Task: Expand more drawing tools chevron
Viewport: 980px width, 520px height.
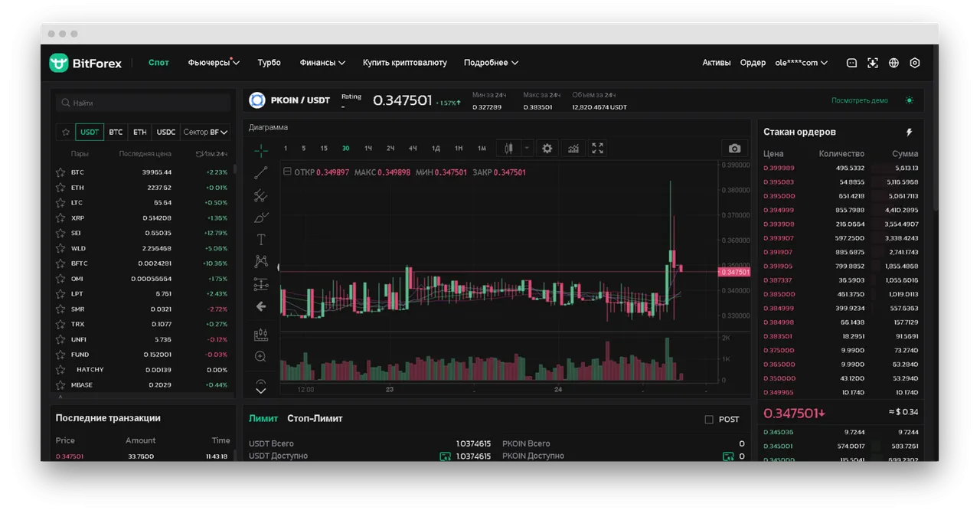Action: [x=261, y=390]
